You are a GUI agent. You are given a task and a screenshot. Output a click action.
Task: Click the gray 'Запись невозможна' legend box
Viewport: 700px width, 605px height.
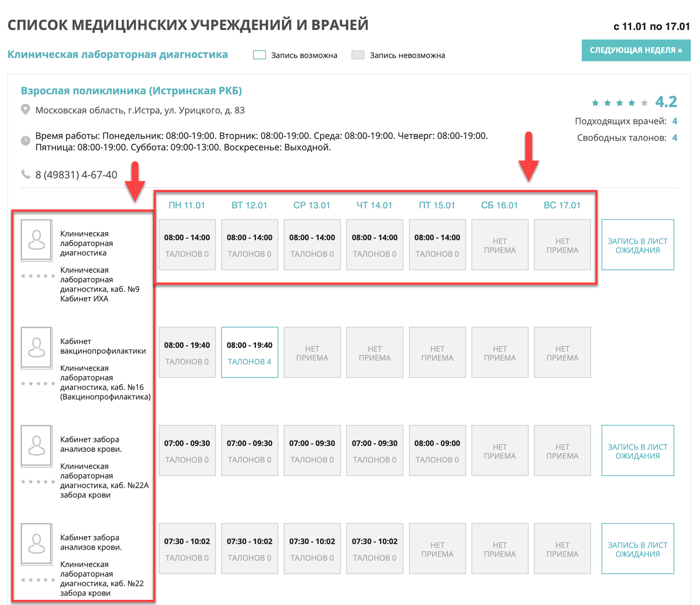coord(358,55)
